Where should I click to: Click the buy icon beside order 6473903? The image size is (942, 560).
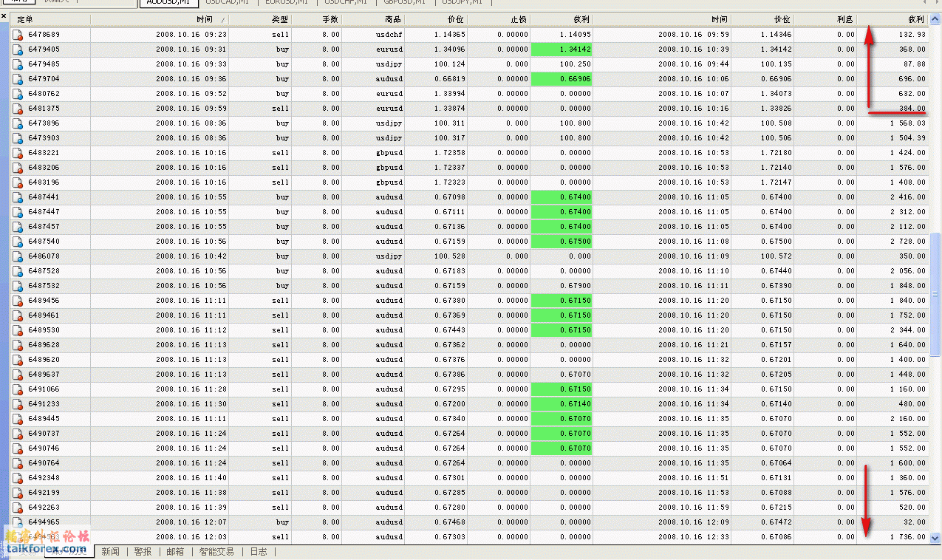click(18, 138)
